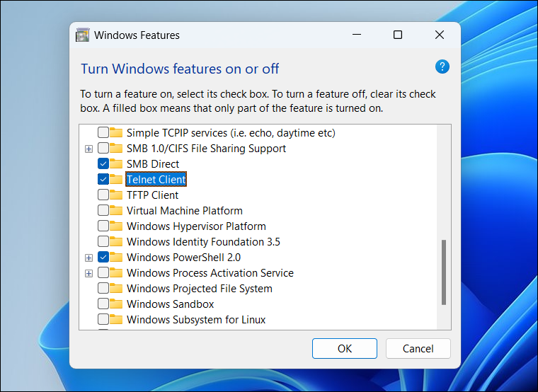Viewport: 538px width, 392px height.
Task: Select the 'SMB 1.0/CIFS File Sharing Support' label
Action: tap(206, 148)
